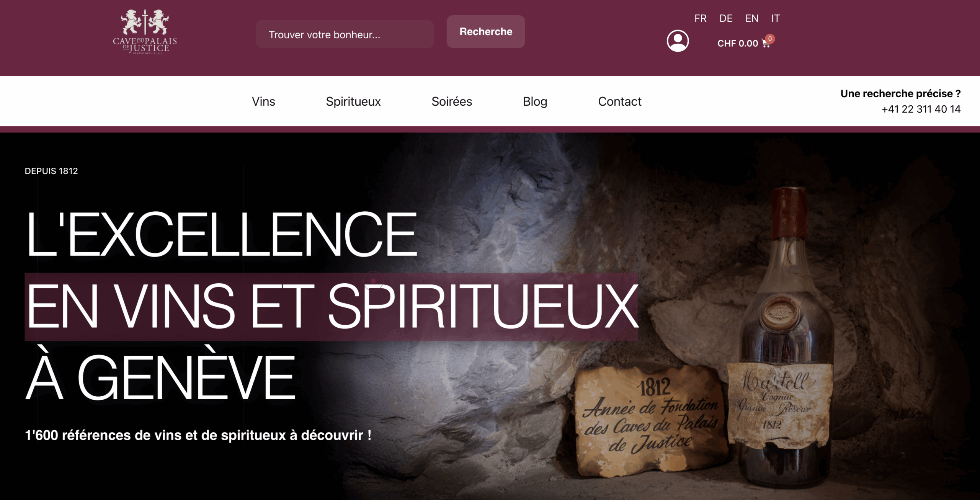Focus the 'Trouver votre bonheur' search field

pyautogui.click(x=345, y=34)
